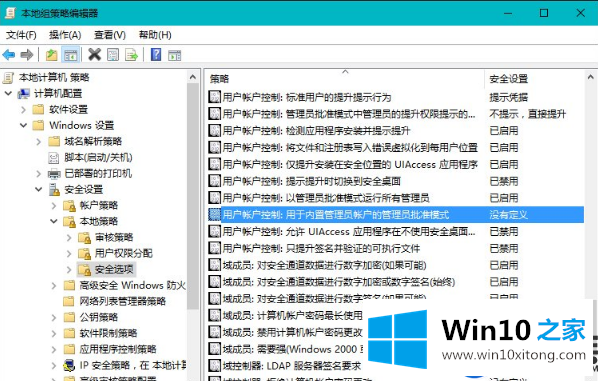
Task: Click the Back arrow toolbar icon
Action: click(x=9, y=55)
